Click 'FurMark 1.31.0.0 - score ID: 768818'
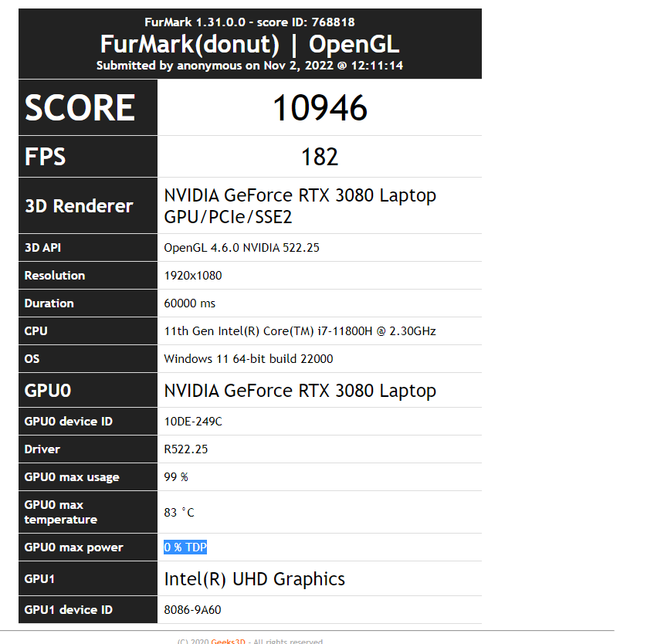Screen dimensions: 654x644 (249, 22)
